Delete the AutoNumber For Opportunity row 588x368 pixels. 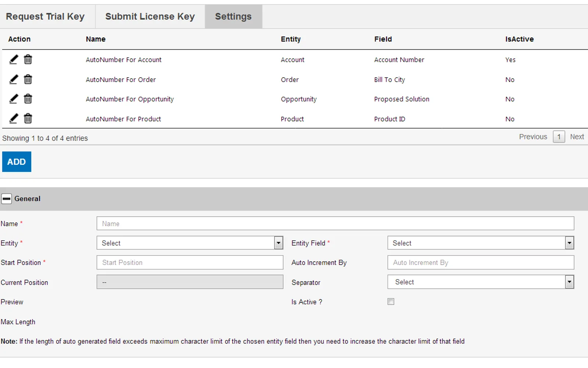pyautogui.click(x=28, y=99)
